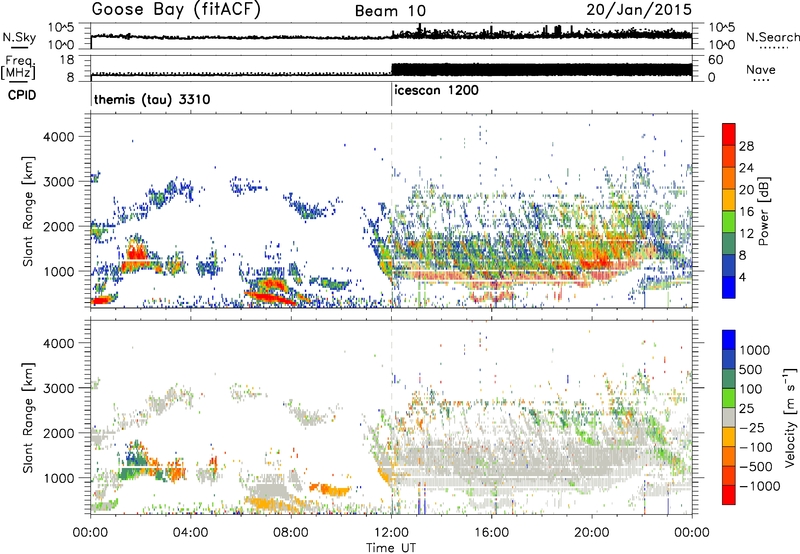Image resolution: width=800 pixels, height=554 pixels.
Task: Click the '4' label on Power colorbar
Action: [742, 277]
